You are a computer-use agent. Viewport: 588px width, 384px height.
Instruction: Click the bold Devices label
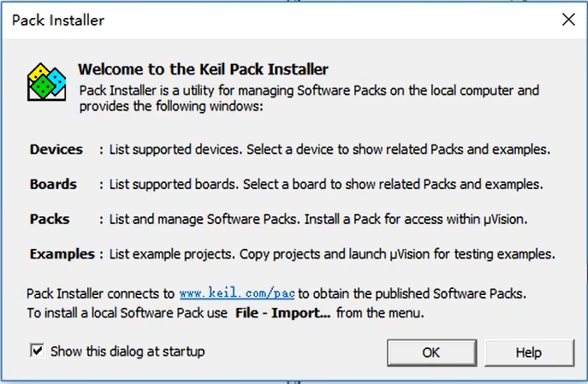click(56, 150)
